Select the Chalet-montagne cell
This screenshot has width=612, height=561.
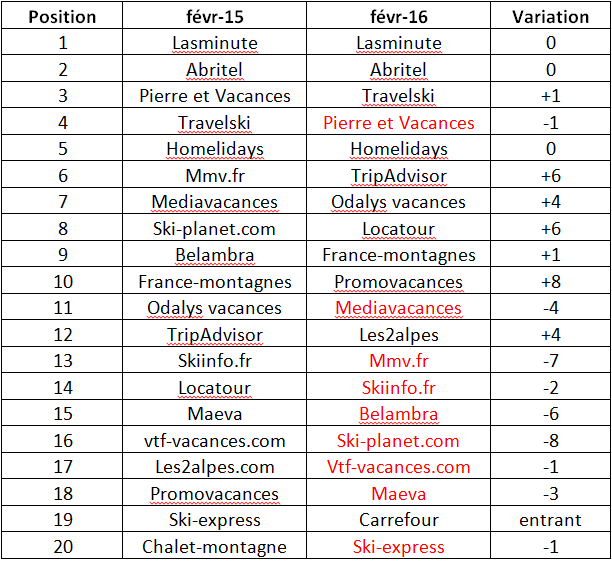pyautogui.click(x=215, y=546)
